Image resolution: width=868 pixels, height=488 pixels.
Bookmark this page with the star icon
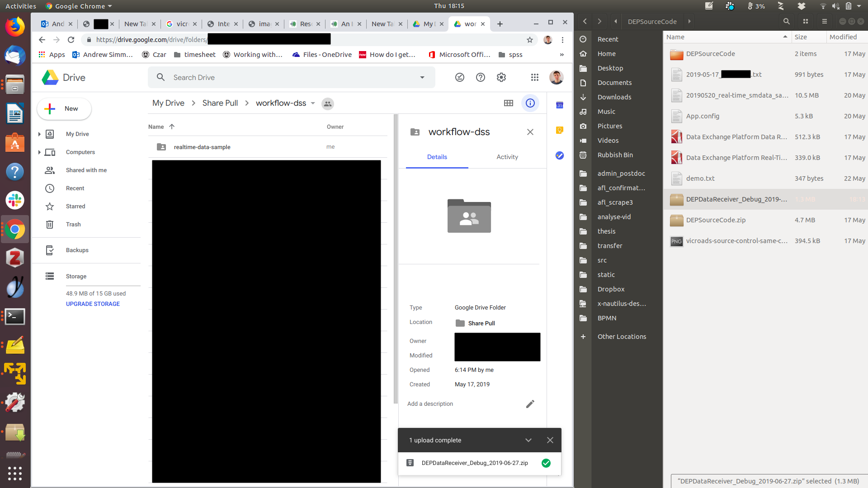(529, 40)
